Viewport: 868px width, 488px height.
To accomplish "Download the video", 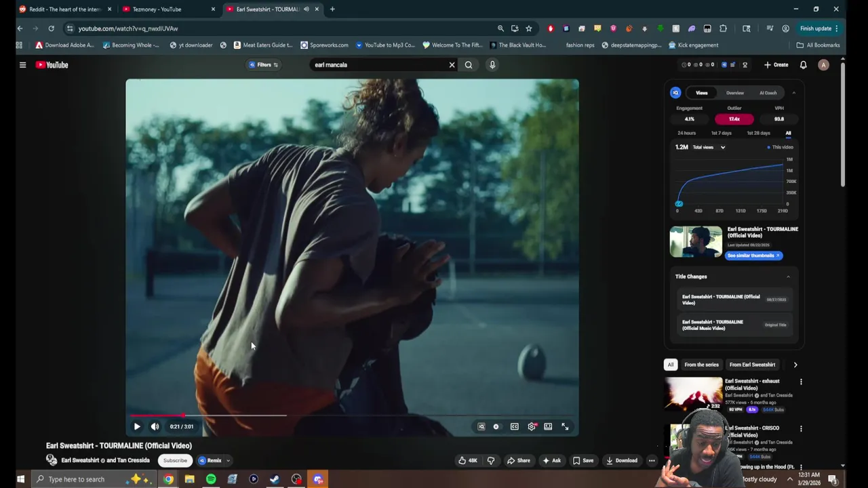I will (622, 460).
